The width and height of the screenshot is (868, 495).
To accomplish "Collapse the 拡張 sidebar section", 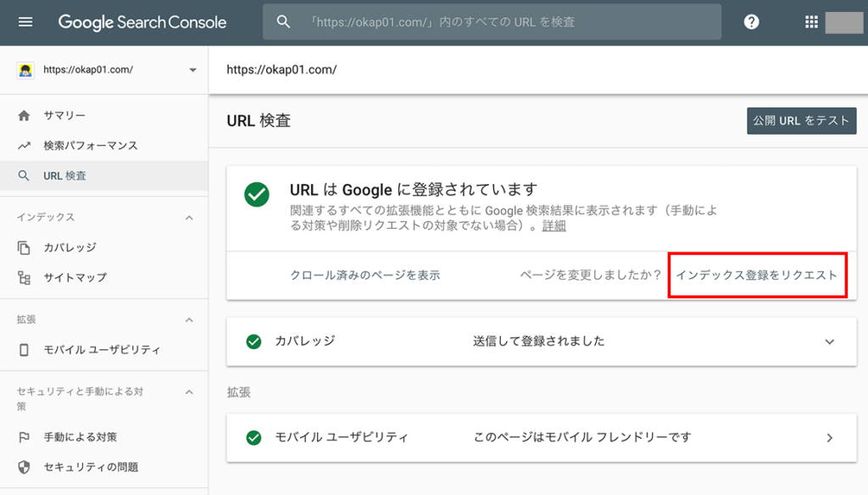I will [x=189, y=320].
